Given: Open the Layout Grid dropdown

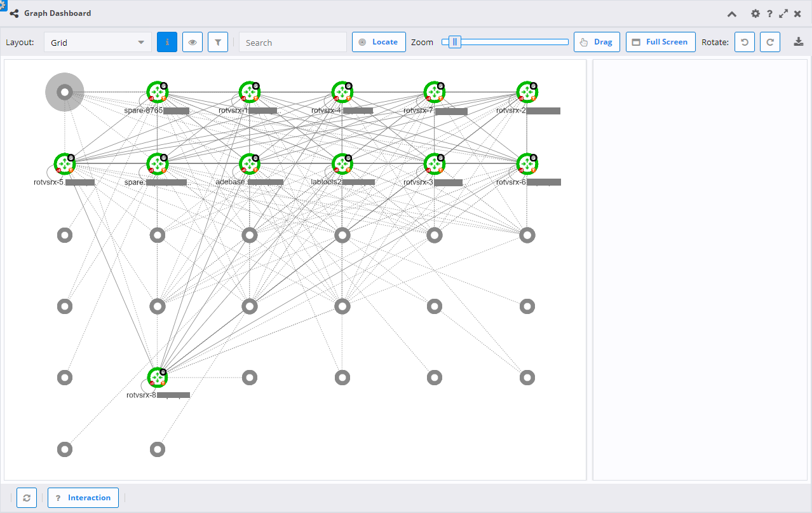Looking at the screenshot, I should pyautogui.click(x=98, y=43).
